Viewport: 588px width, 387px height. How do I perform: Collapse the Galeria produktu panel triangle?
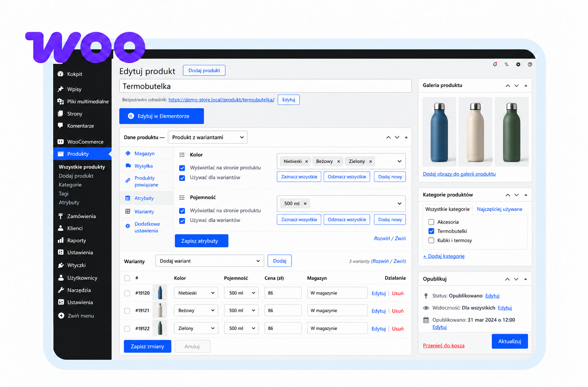[526, 86]
